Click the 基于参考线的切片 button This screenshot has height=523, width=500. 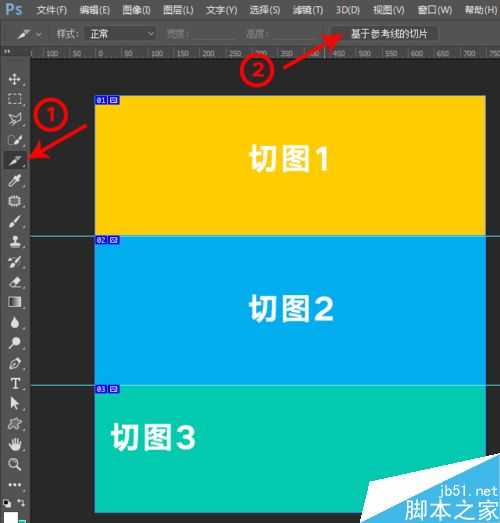click(389, 34)
